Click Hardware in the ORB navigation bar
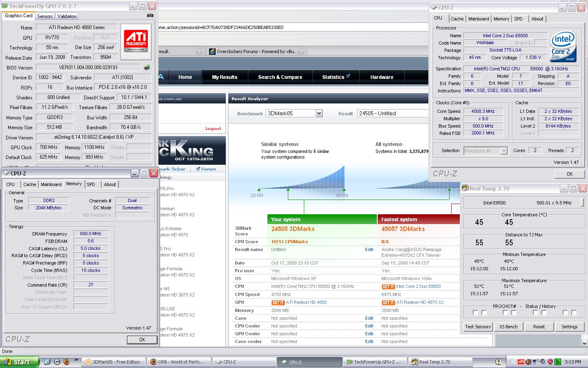 pos(382,77)
